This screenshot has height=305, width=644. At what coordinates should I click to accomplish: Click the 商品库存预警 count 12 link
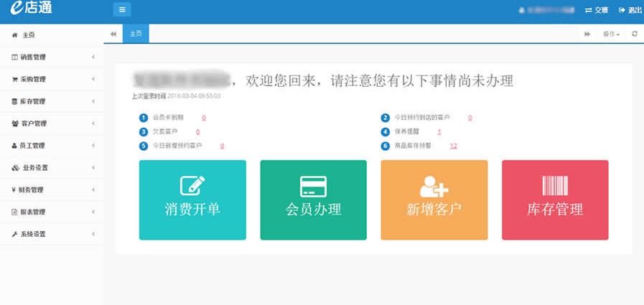[454, 146]
